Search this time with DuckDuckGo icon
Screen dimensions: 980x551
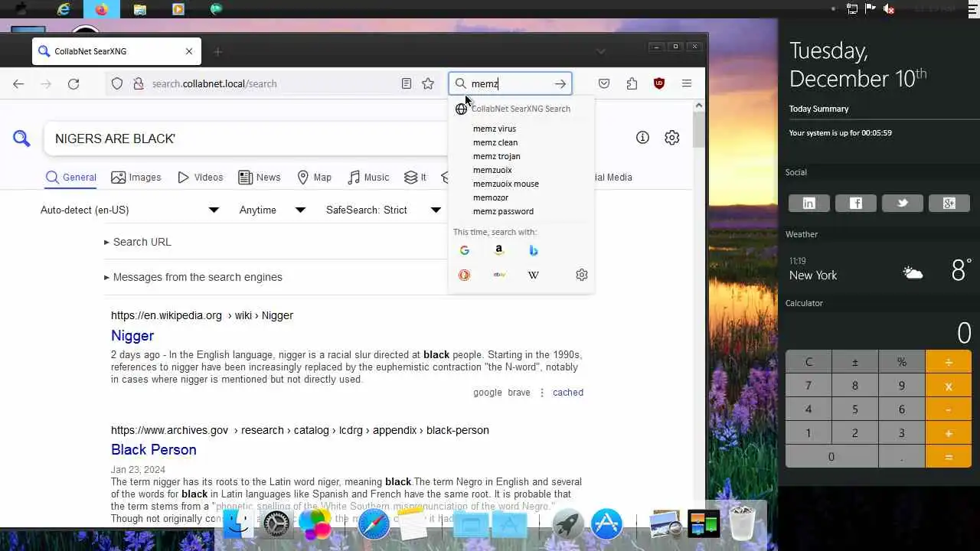point(464,275)
